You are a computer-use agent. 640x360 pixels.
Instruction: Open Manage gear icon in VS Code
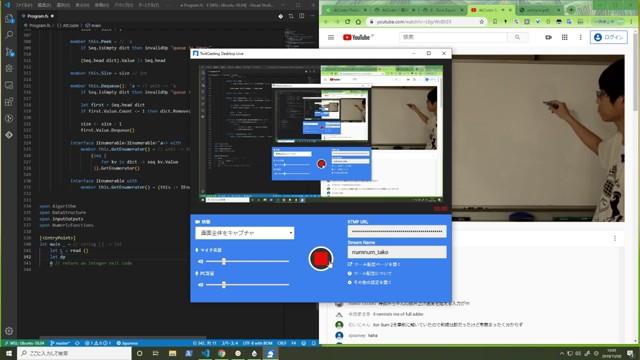9,331
